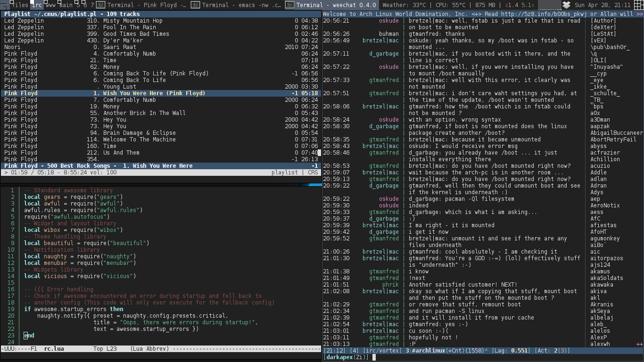Click the Terminal emacs task icon
This screenshot has width=644, height=362.
click(x=195, y=5)
